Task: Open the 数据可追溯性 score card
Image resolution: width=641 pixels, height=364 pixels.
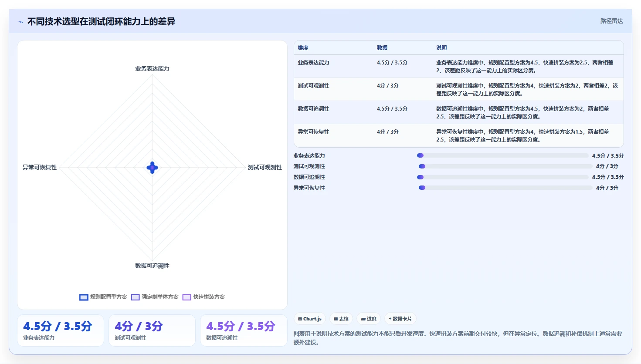Action: 244,330
